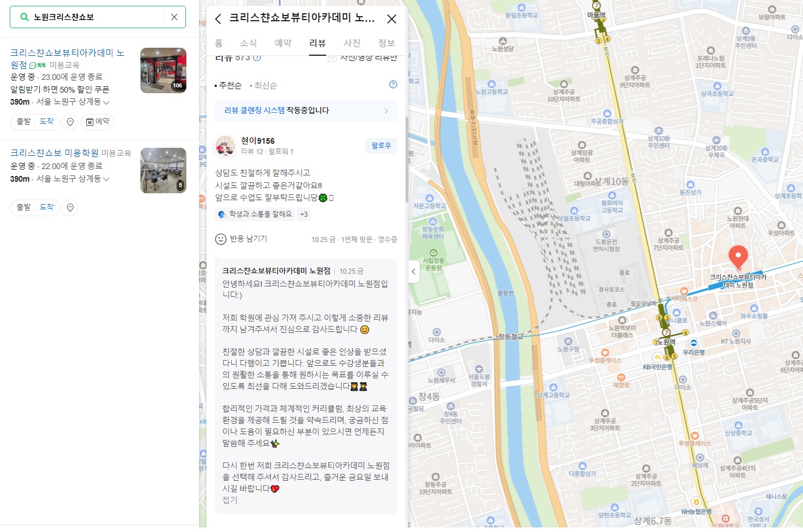Select 노원세무서 marker on the map
Screen dimensions: 803x532
pyautogui.click(x=441, y=373)
